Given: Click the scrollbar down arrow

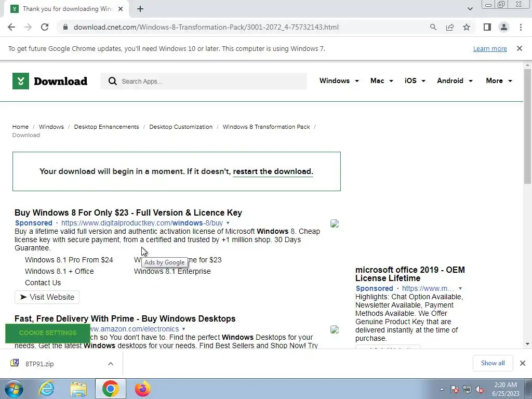Looking at the screenshot, I should 527,344.
